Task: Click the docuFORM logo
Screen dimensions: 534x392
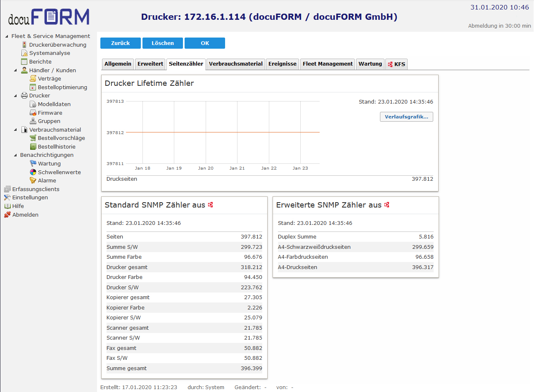Action: tap(49, 17)
